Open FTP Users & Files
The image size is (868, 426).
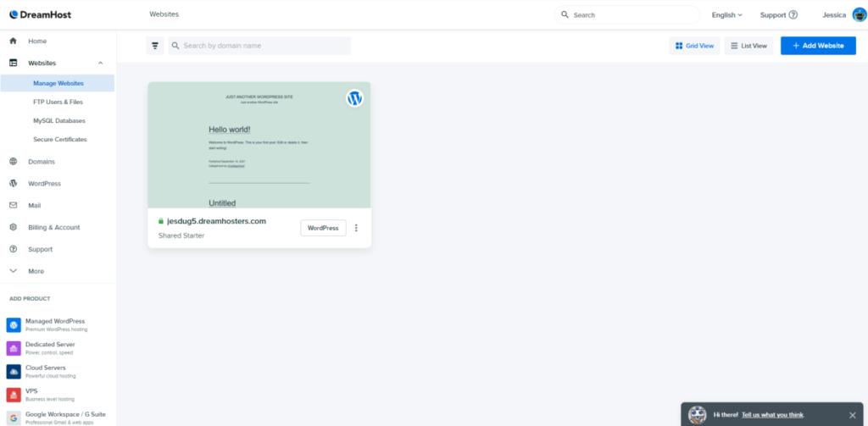pyautogui.click(x=58, y=102)
